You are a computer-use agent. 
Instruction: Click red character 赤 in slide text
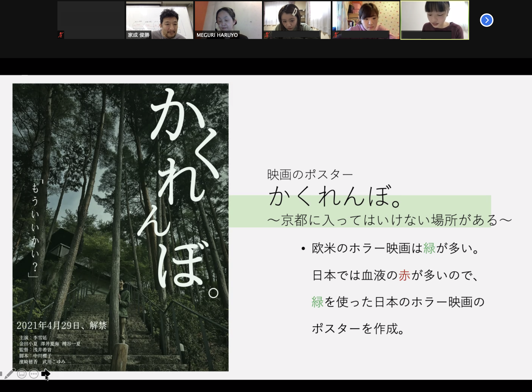pyautogui.click(x=405, y=275)
